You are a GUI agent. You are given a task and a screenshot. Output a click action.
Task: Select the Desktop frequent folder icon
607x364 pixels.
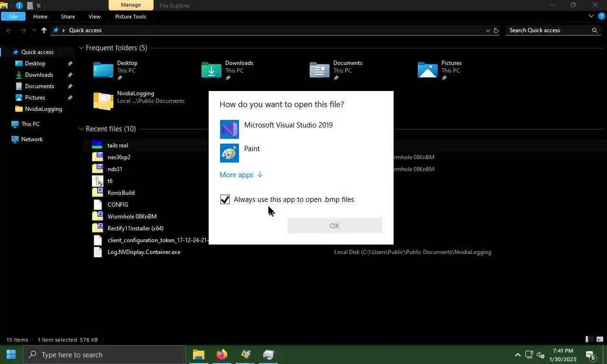[x=103, y=70]
